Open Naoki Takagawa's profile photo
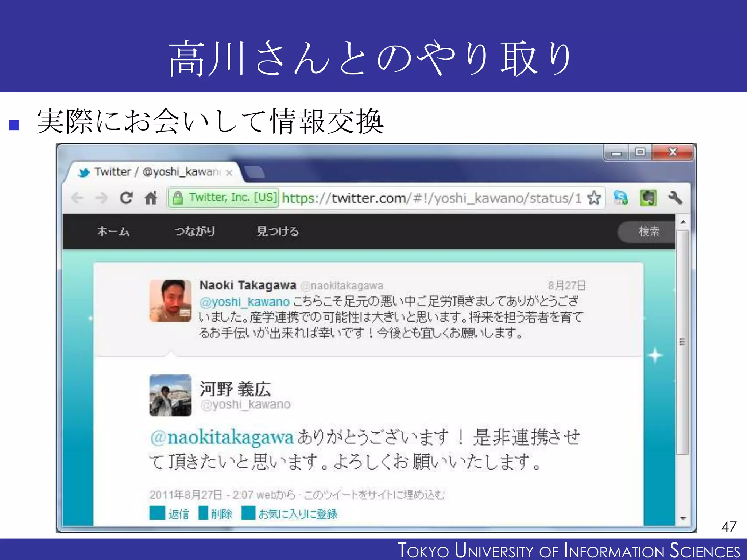The height and width of the screenshot is (560, 747). [170, 300]
